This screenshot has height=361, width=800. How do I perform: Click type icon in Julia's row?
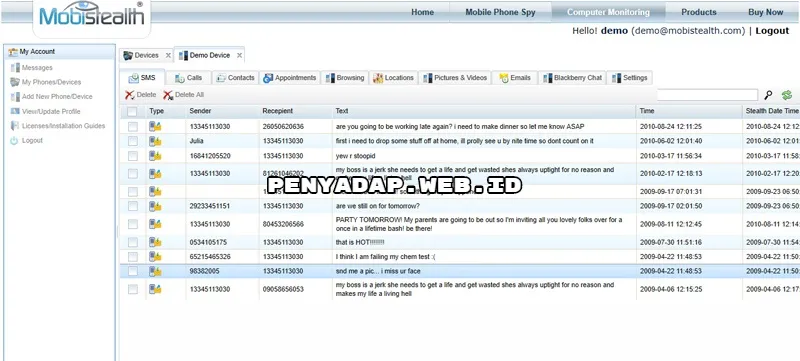[x=155, y=141]
